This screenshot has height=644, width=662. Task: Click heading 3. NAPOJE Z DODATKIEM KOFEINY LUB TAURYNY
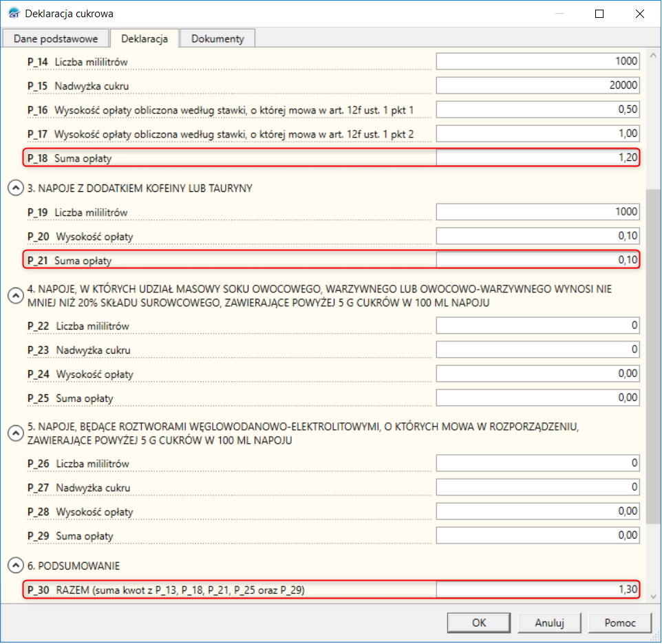140,189
